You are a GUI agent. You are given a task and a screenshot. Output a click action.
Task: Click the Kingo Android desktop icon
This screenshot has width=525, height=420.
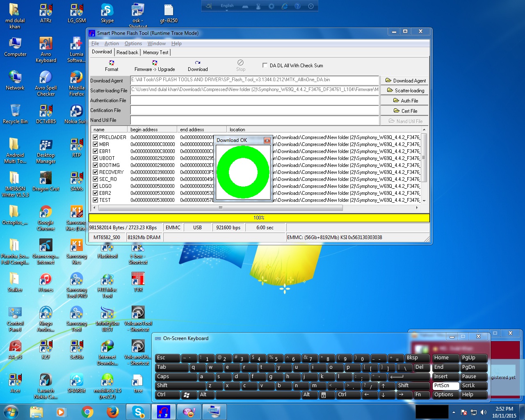46,319
